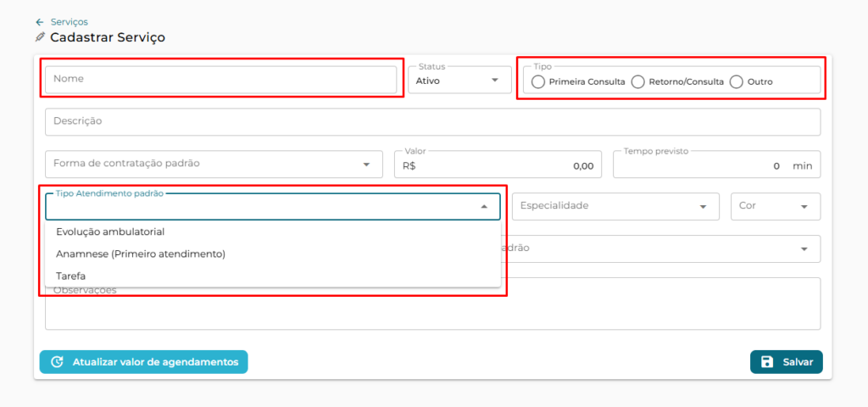This screenshot has width=868, height=407.
Task: Focus the Nome input field
Action: pos(221,80)
